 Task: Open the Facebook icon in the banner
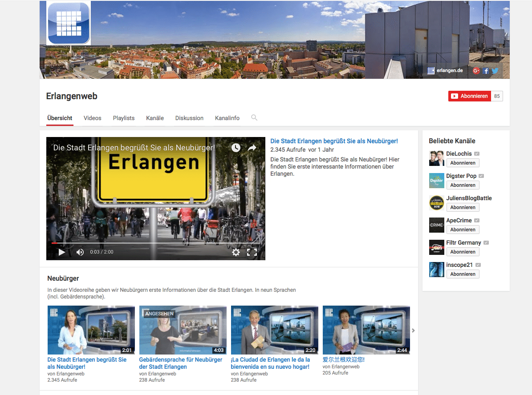coord(486,71)
